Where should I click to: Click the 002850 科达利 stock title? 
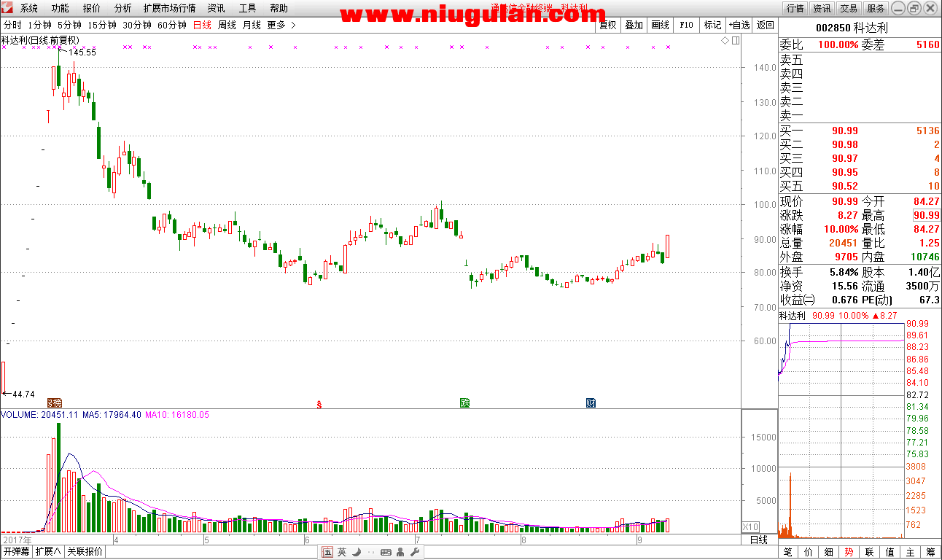(x=852, y=28)
